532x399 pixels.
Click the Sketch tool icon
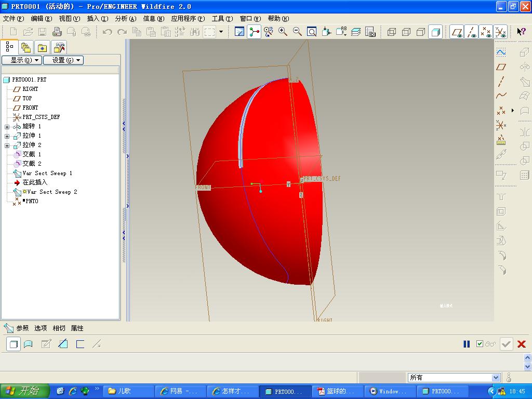point(501,52)
